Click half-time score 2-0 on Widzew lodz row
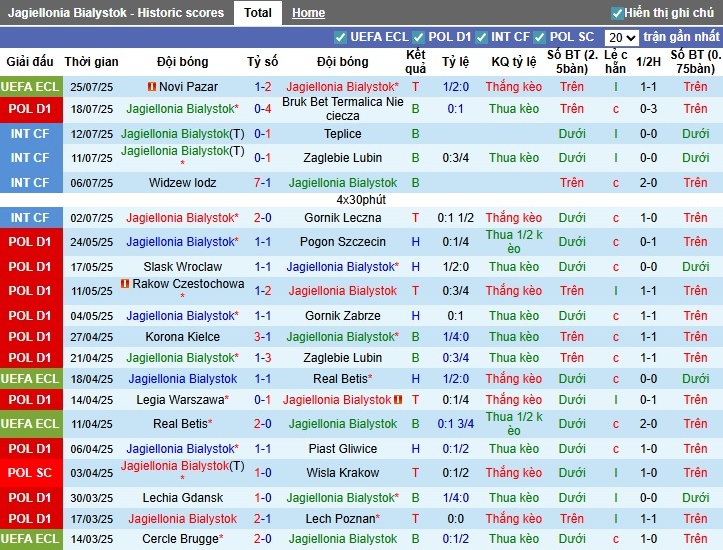723x550 pixels. pyautogui.click(x=648, y=183)
